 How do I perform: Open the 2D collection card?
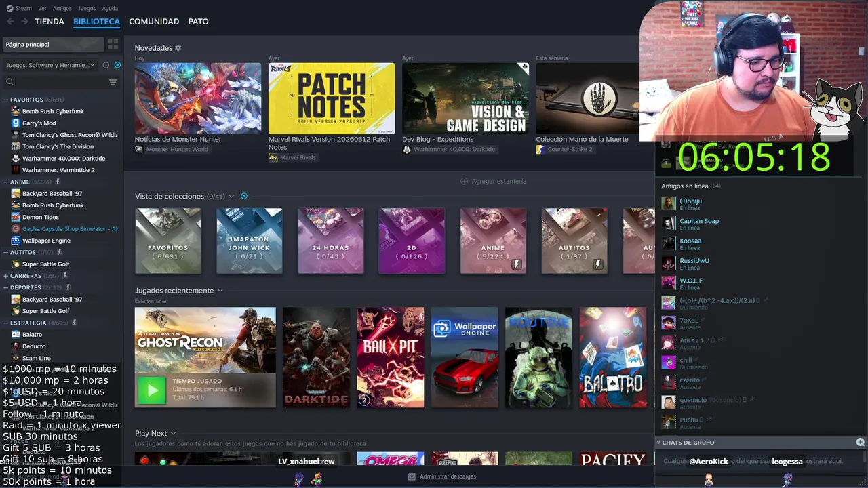click(x=412, y=241)
